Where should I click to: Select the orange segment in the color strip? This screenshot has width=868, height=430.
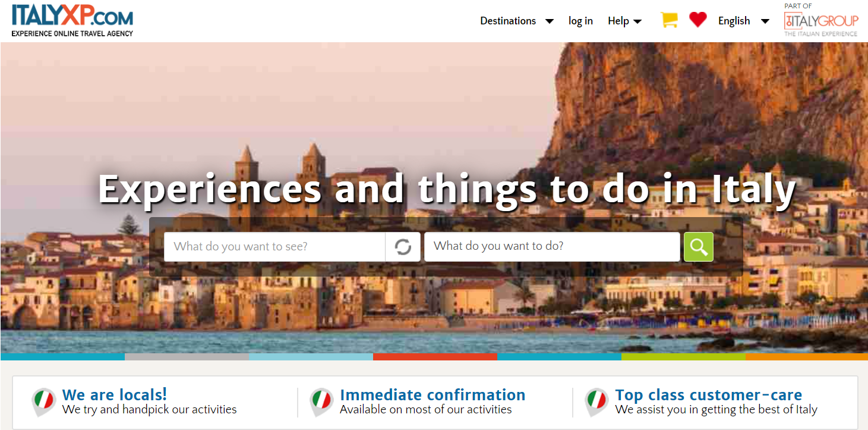pyautogui.click(x=807, y=357)
